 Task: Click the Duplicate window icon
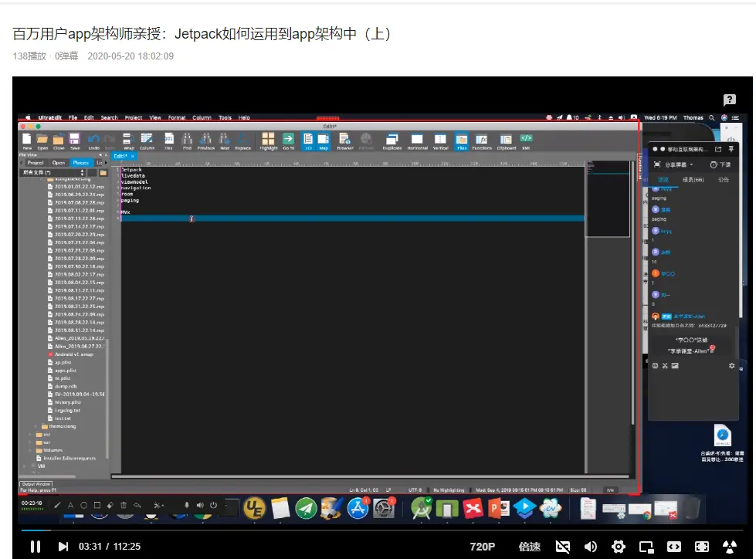pos(392,141)
